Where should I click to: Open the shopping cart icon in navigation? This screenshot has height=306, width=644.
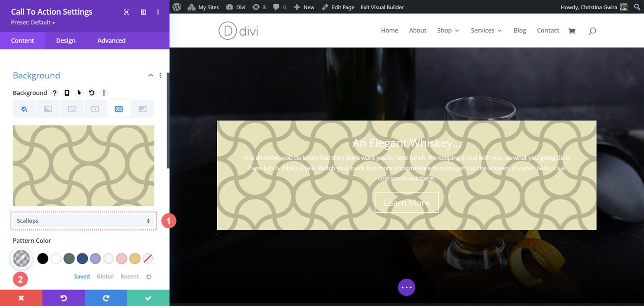coord(572,30)
